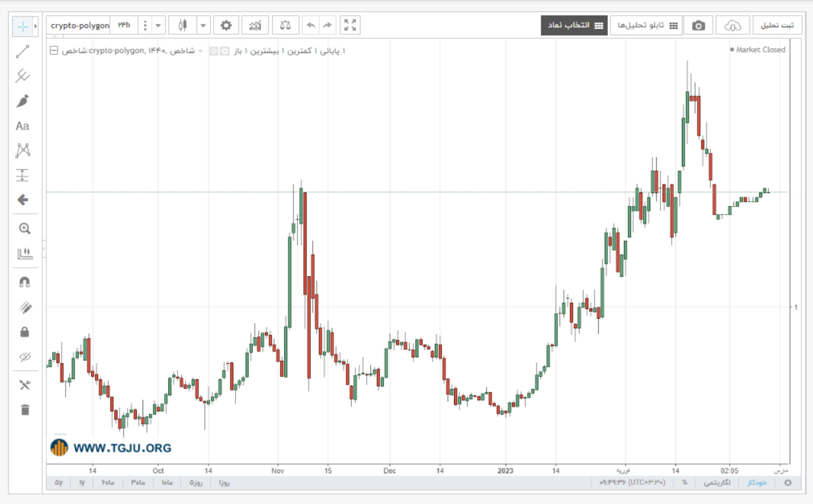813x504 pixels.
Task: Open the تابلو تحلیل‌ها analysis board button
Action: pos(647,25)
